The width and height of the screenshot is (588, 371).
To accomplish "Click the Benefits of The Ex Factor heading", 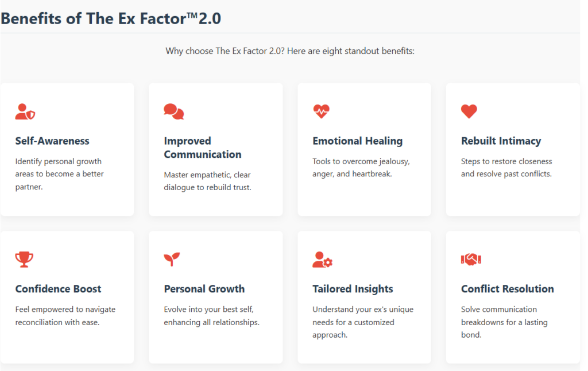I will click(x=111, y=18).
